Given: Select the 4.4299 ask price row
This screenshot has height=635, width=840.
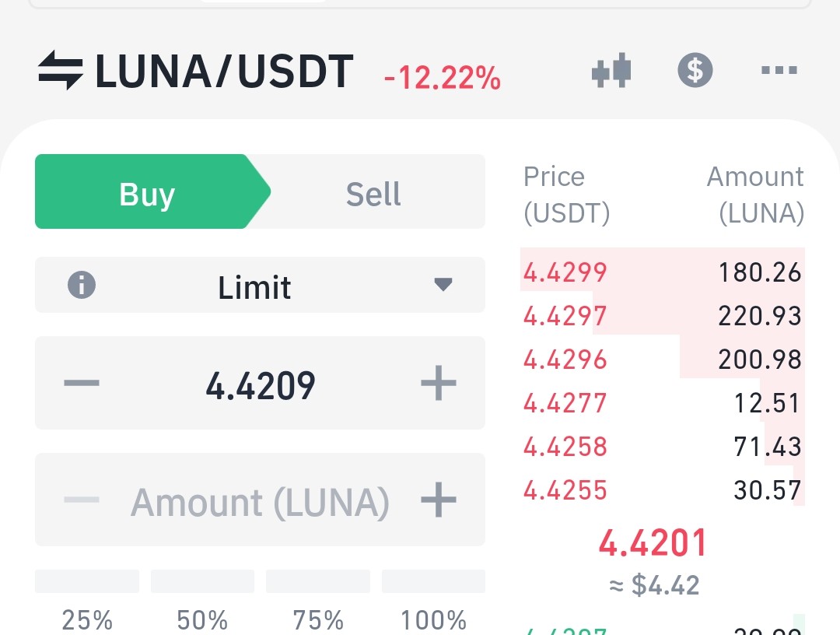Looking at the screenshot, I should tap(662, 272).
